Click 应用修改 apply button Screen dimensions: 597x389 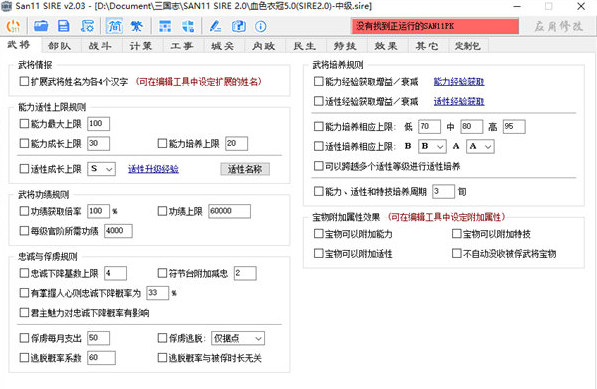[x=559, y=26]
